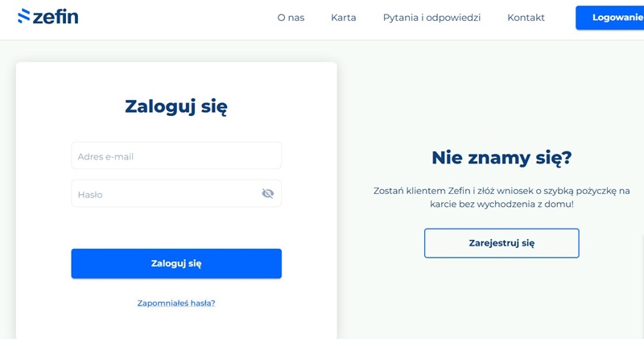Click empty space between Hasło and Zaloguj button

click(x=176, y=228)
